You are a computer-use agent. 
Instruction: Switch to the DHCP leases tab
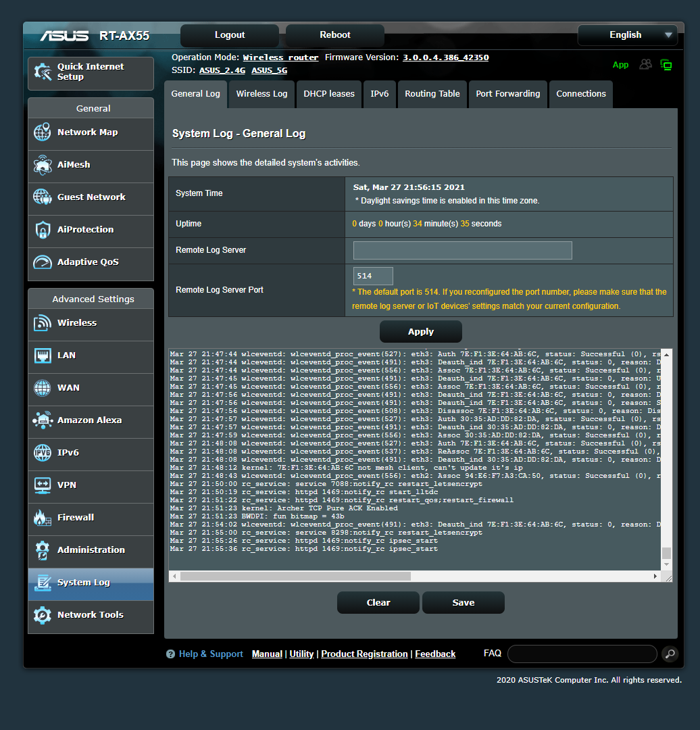329,94
